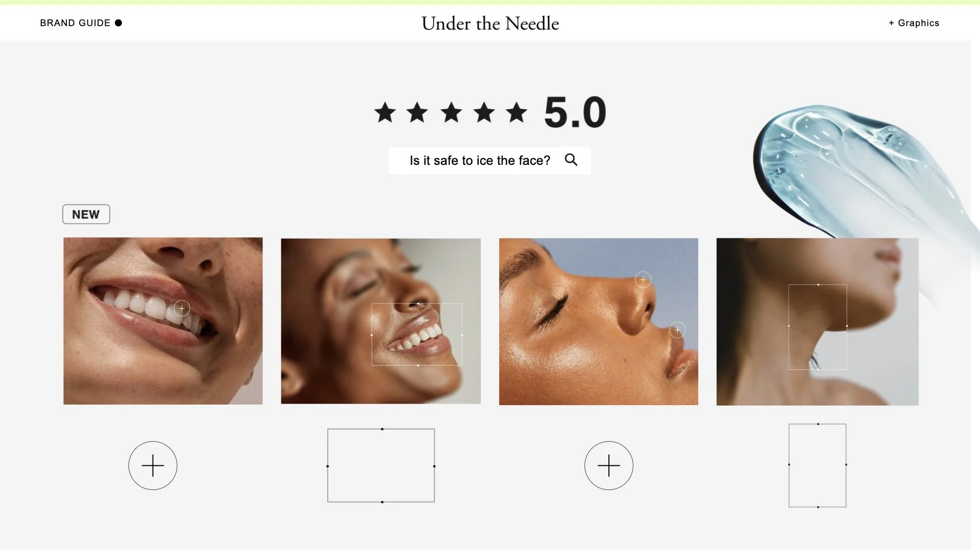This screenshot has height=551, width=980.
Task: Open the neck and jawline photo
Action: click(817, 321)
